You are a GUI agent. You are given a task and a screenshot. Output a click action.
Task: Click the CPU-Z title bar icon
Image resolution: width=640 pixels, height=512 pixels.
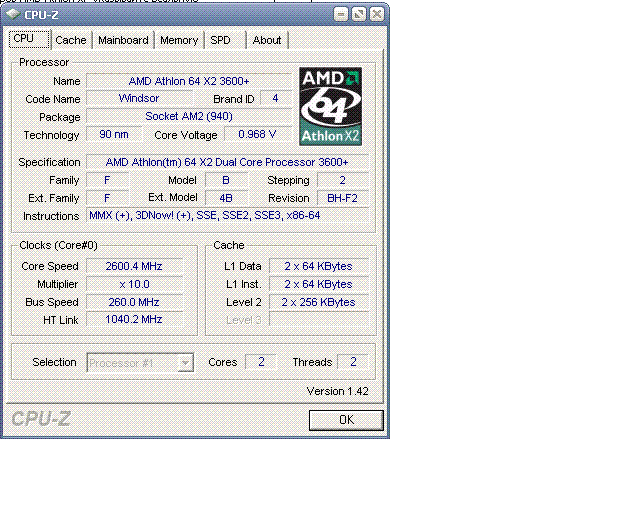pos(13,14)
